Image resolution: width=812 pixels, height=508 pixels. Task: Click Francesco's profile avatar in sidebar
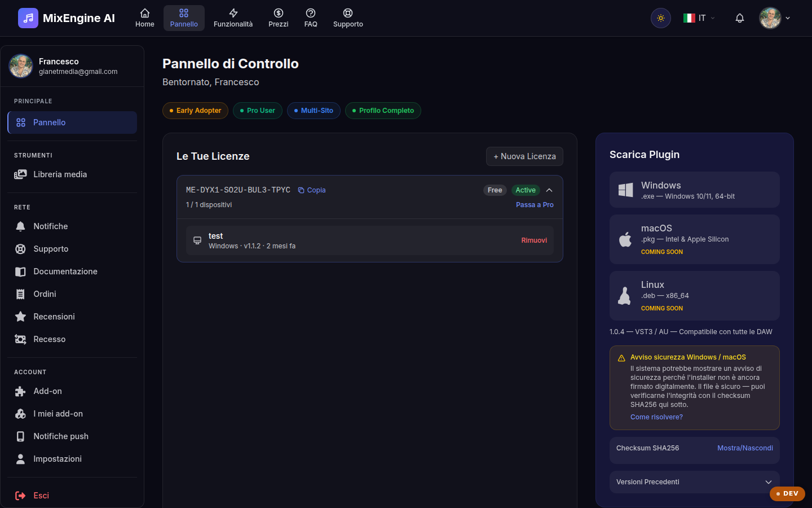click(x=21, y=66)
